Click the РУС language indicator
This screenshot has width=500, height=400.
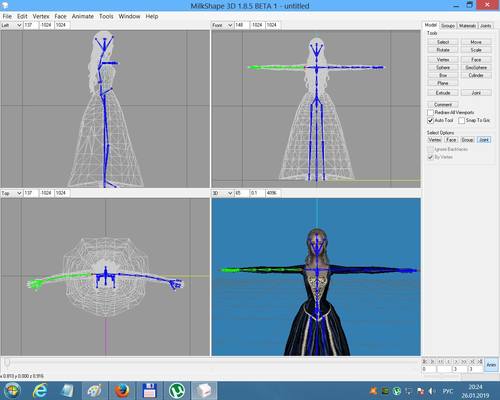point(448,391)
